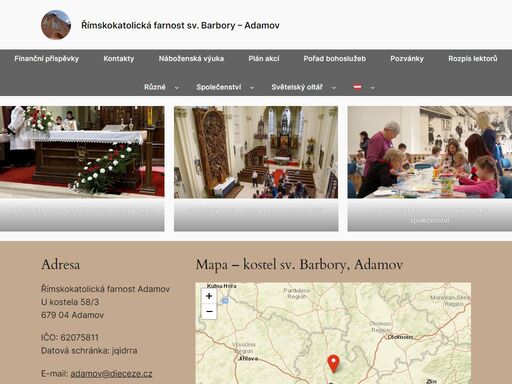The image size is (512, 384).
Task: Click the red location pin on map
Action: 333,364
